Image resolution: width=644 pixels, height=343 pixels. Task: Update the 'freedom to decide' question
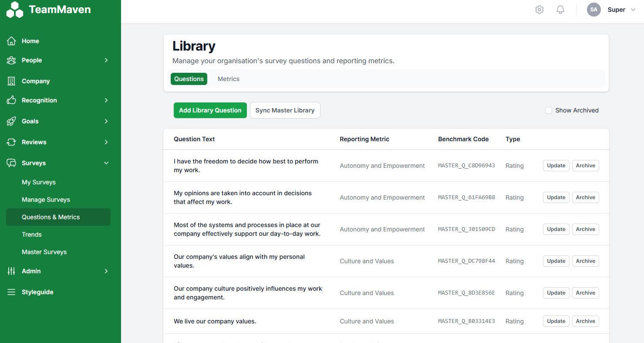556,166
